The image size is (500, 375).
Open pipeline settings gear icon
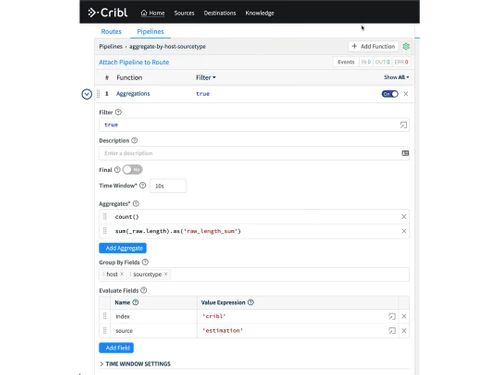(x=406, y=46)
